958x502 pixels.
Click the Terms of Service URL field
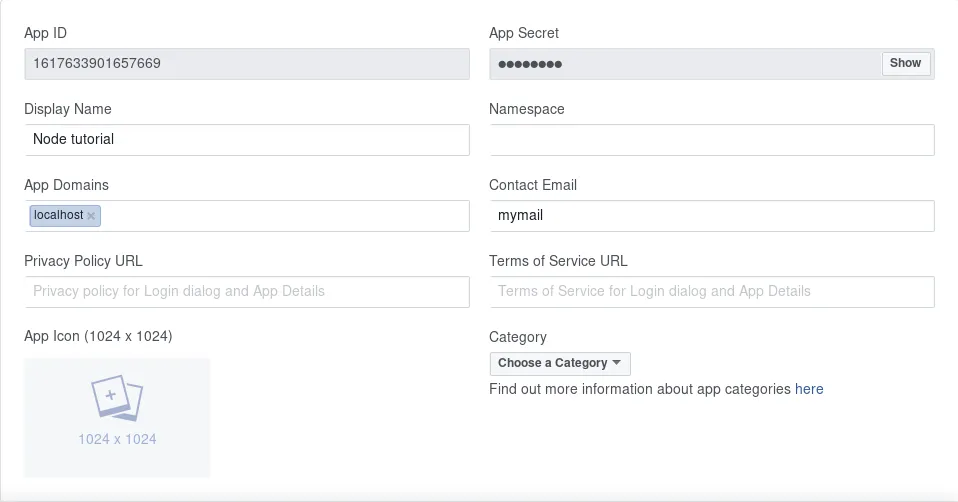pos(711,292)
